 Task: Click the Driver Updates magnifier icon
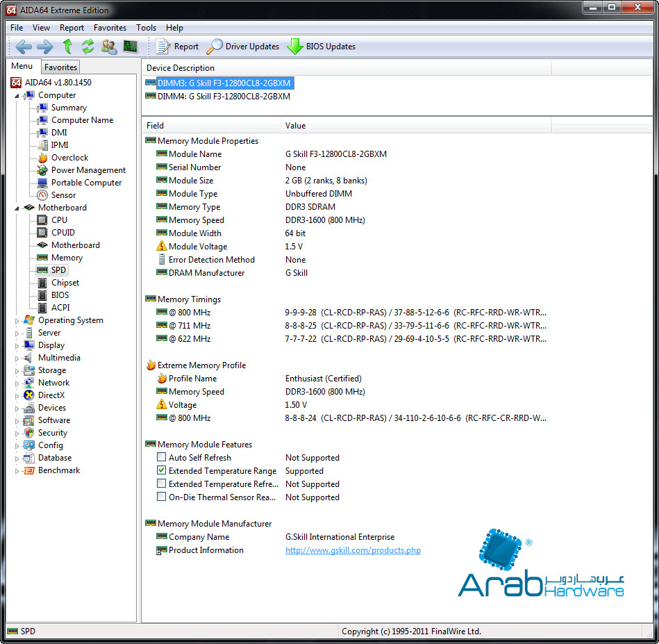[215, 47]
